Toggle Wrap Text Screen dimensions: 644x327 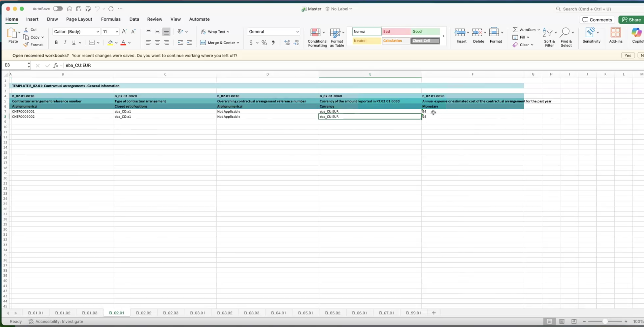pos(215,32)
